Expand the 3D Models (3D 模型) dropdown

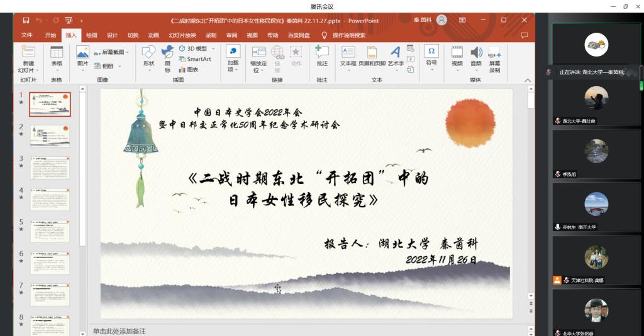[213, 48]
